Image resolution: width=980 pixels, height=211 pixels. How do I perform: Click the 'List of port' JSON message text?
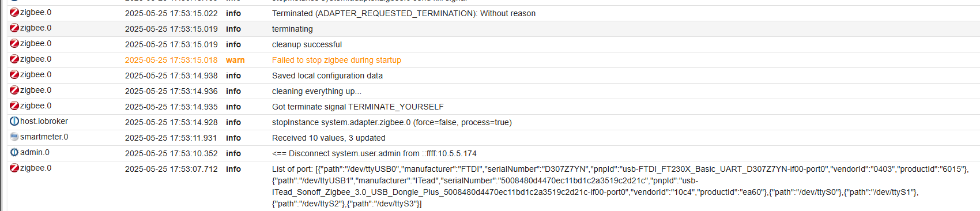point(620,186)
